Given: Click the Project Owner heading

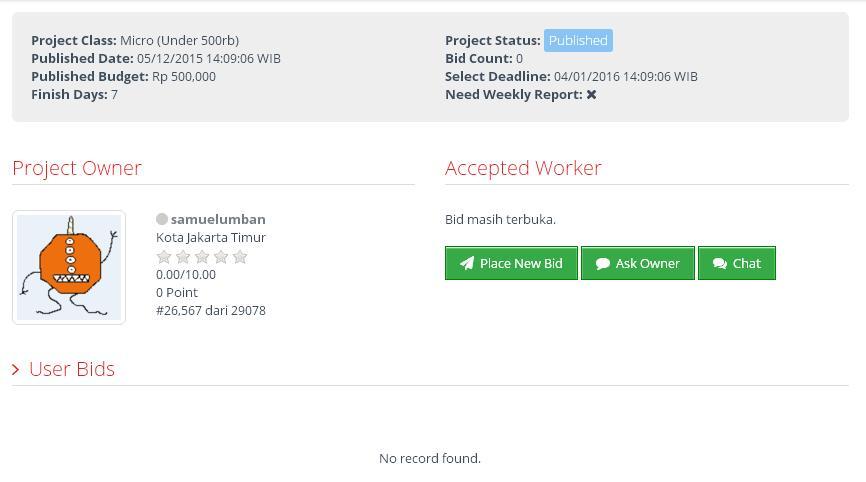Looking at the screenshot, I should (77, 168).
